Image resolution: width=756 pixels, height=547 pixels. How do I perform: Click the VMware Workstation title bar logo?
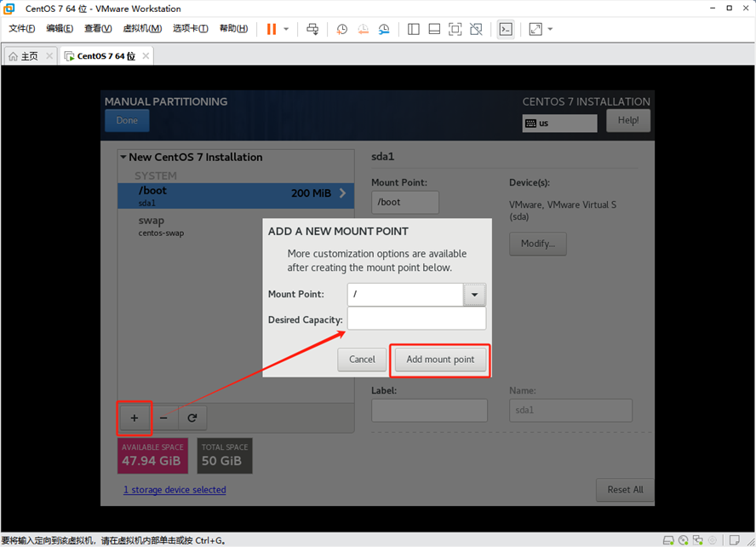point(9,9)
